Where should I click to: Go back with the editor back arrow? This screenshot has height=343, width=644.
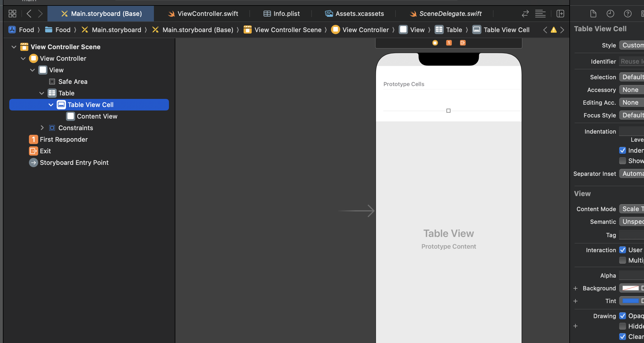coord(29,14)
